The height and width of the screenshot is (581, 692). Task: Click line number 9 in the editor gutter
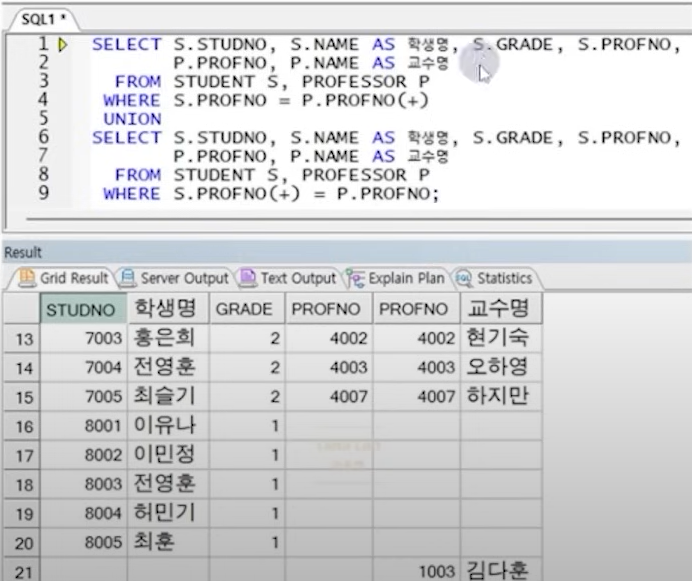coord(44,193)
